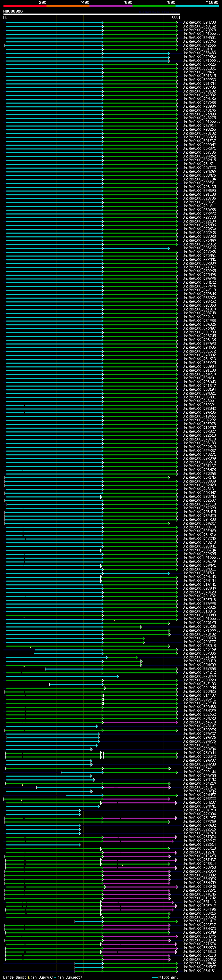The width and height of the screenshot is (222, 980).
Task: Select hit label UniRef100_A7P6S0
Action: 199,57
